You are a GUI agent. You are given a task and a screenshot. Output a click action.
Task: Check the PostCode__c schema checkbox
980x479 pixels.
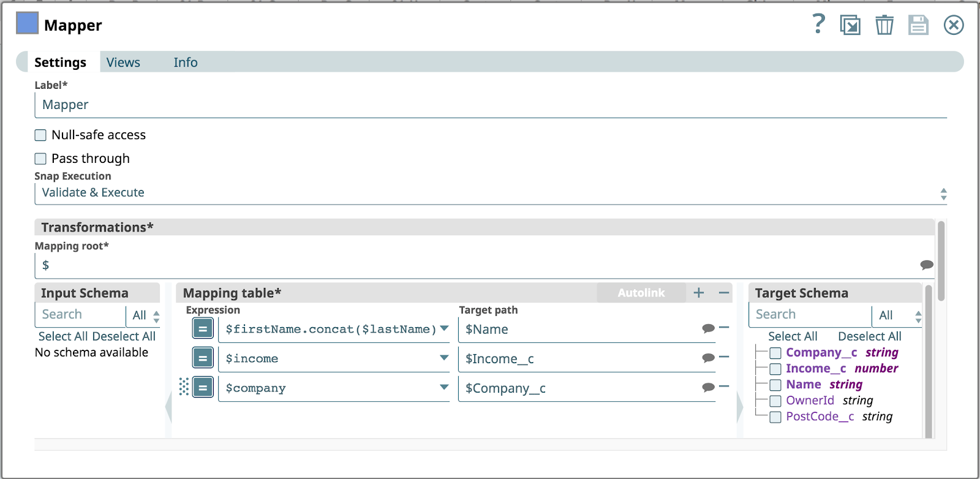[775, 417]
